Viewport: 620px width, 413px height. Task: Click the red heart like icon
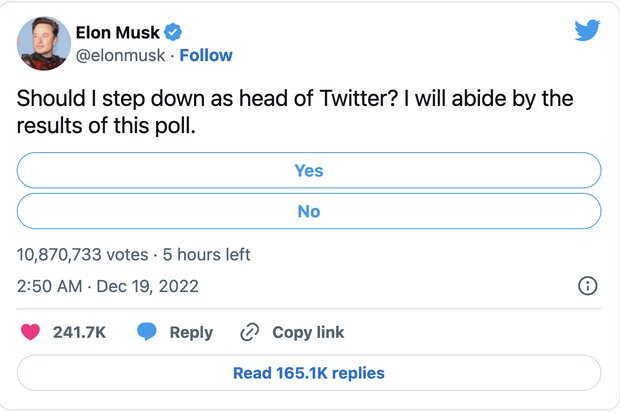(31, 332)
